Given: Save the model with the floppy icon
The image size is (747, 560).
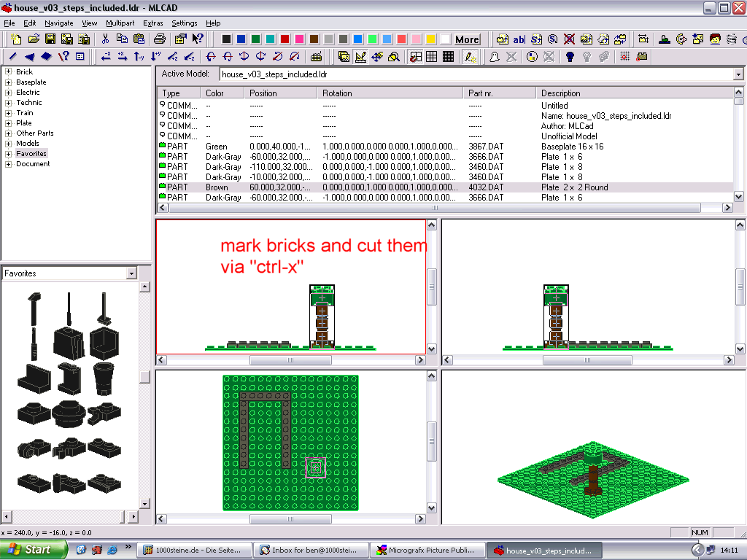Looking at the screenshot, I should point(50,39).
